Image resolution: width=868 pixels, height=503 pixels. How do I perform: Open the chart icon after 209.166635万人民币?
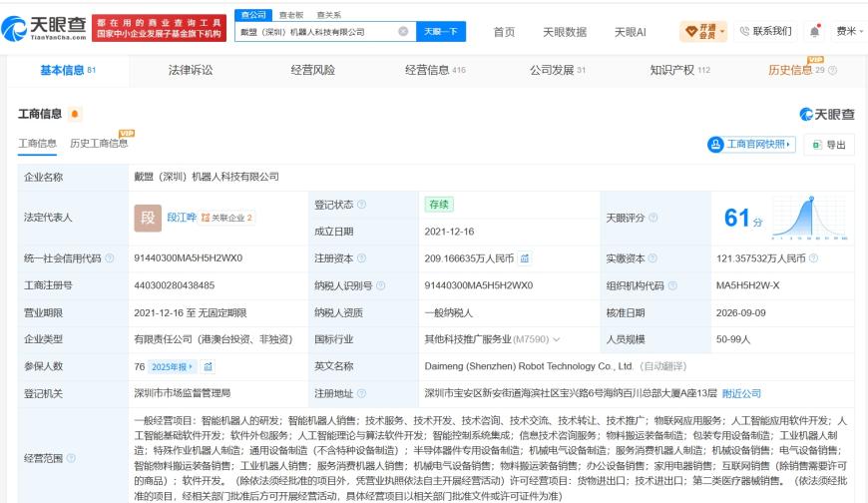(x=524, y=258)
